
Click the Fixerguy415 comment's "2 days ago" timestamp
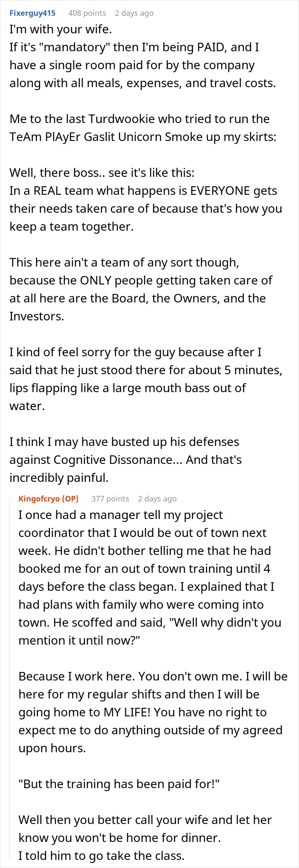[134, 13]
